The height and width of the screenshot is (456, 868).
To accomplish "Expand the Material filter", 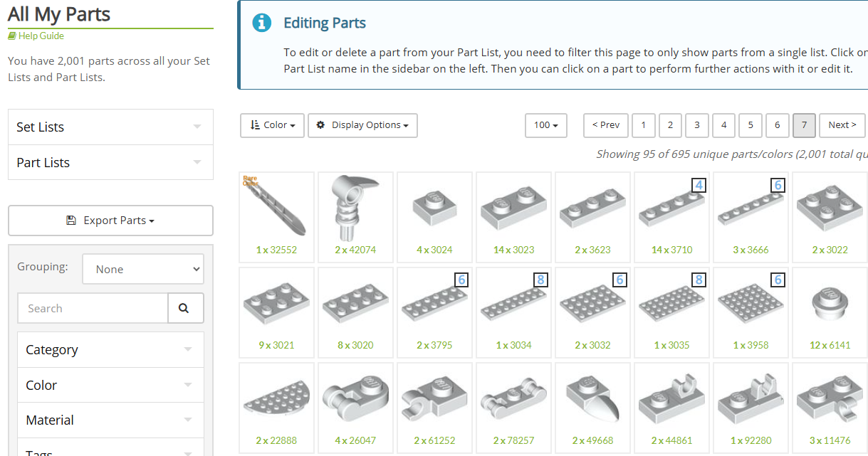I will (110, 420).
